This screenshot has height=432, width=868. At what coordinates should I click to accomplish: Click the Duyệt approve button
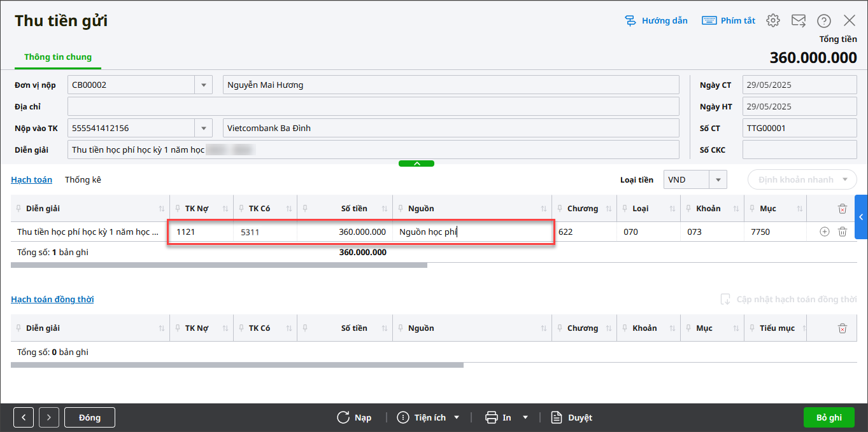coord(572,417)
